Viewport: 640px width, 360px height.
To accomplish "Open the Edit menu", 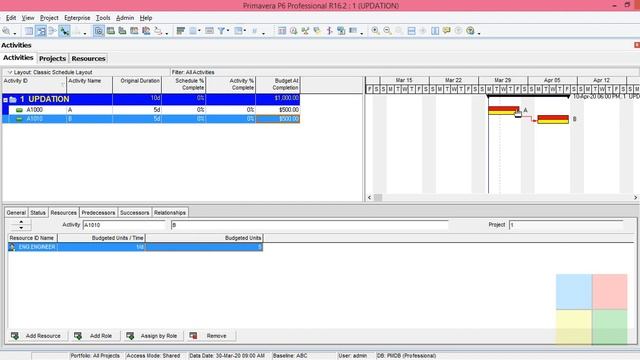I will [11, 18].
